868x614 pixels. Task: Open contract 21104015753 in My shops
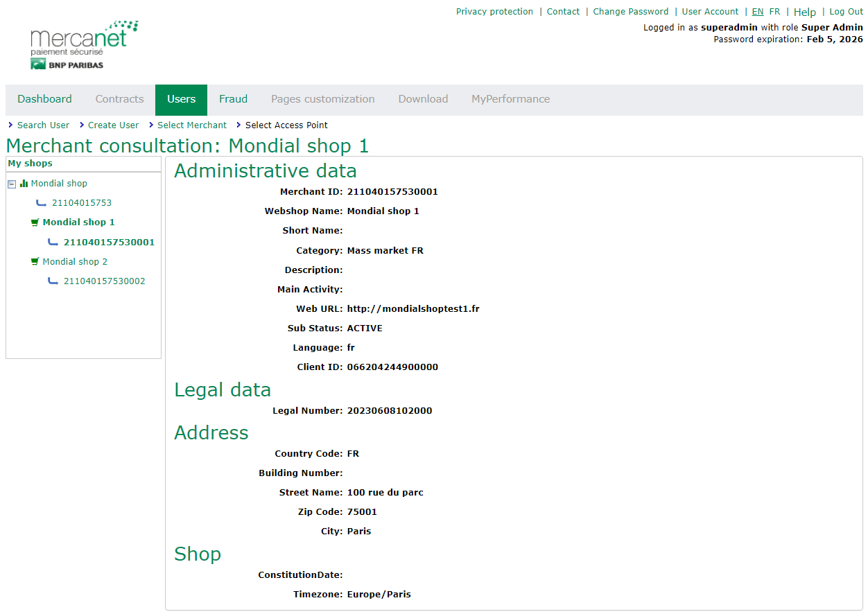pos(82,203)
